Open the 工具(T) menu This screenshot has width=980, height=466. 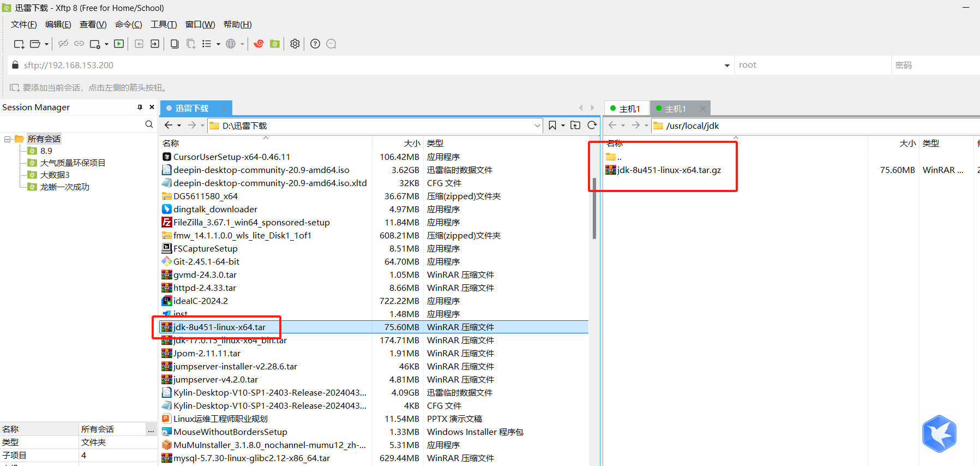(x=164, y=25)
